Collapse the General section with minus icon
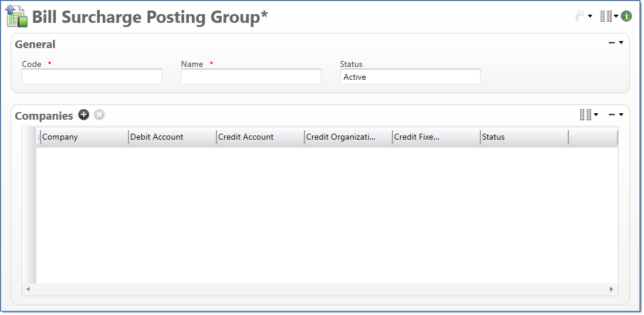 [x=612, y=43]
